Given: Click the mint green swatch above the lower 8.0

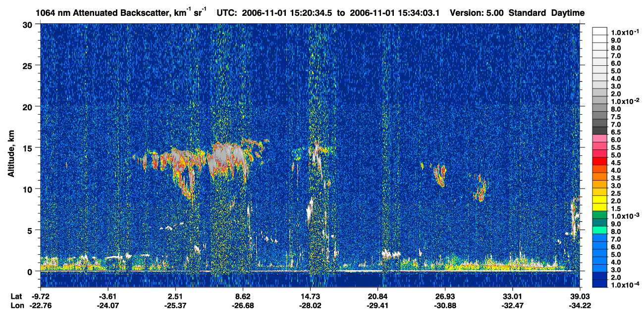Looking at the screenshot, I should click(600, 230).
